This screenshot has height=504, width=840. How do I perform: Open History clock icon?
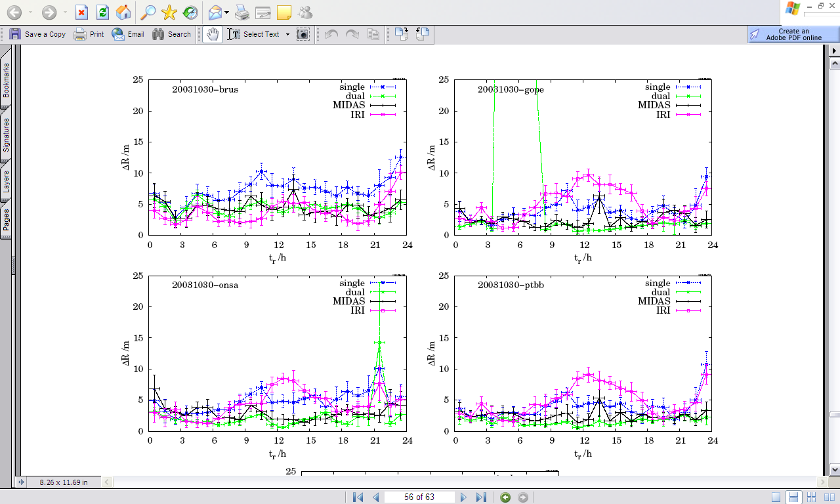coord(190,12)
